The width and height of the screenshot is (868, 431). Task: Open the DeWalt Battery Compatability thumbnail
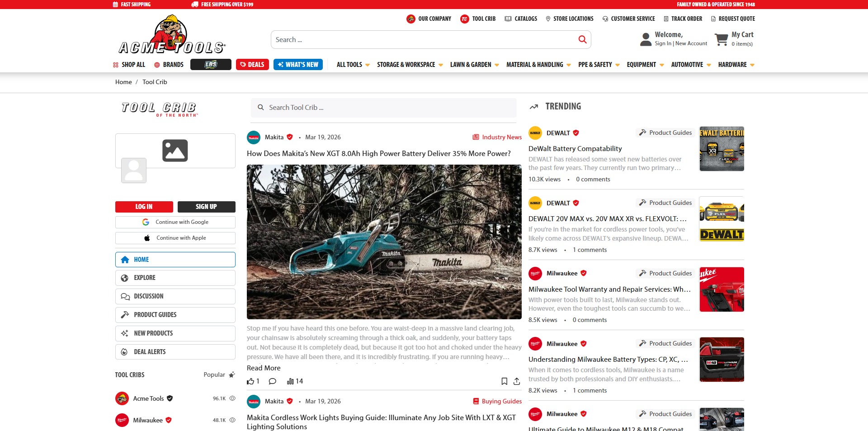pos(722,149)
